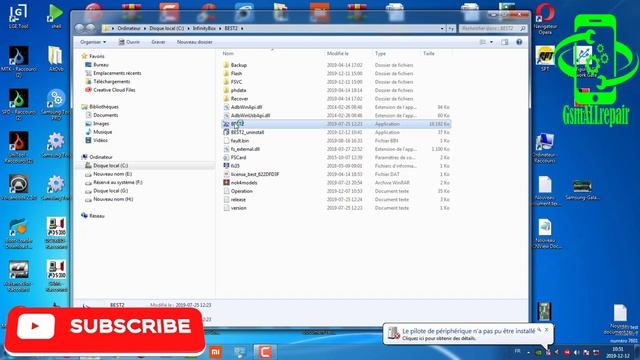Sort files by the Taille column header
This screenshot has height=360, width=640.
coord(429,53)
